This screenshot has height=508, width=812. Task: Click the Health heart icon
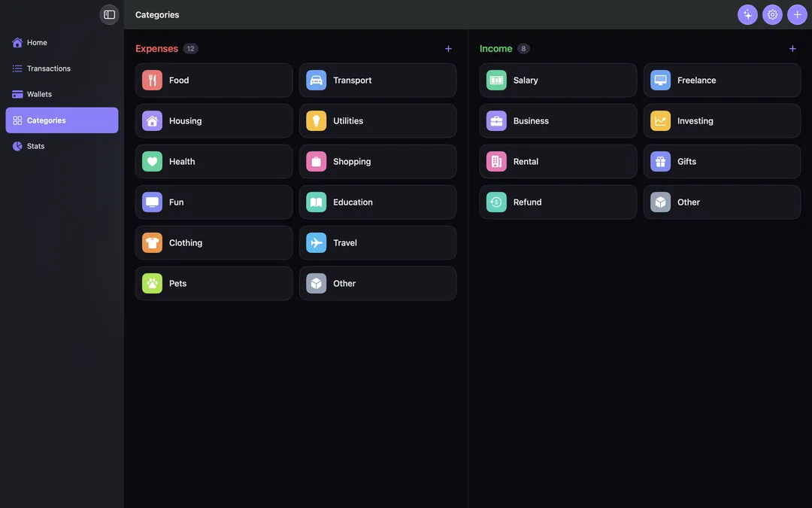pos(152,161)
